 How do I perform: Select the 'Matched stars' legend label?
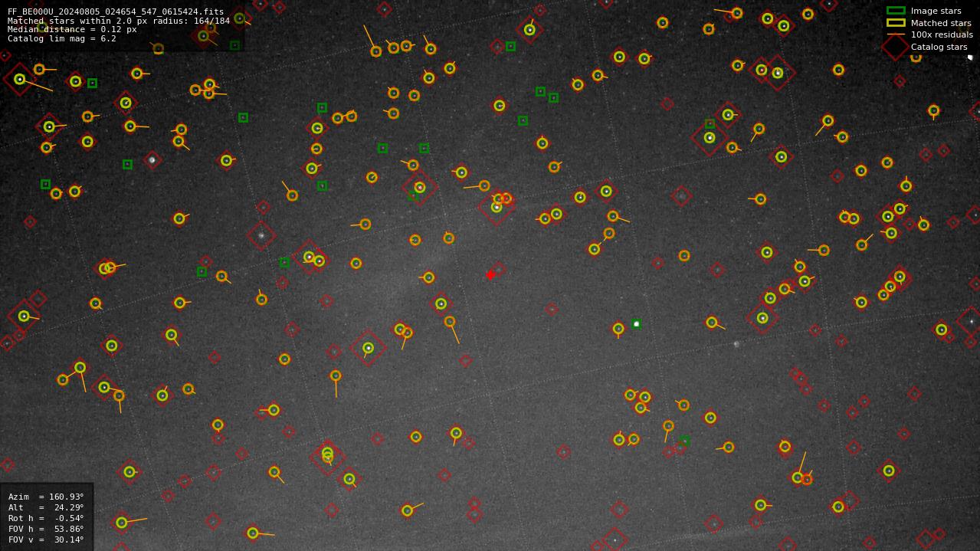[941, 23]
